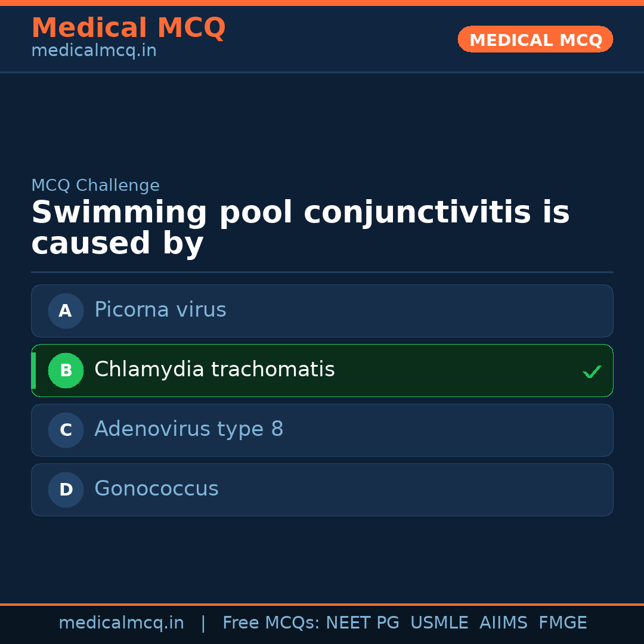Choose the Gonococcus answer
Image resolution: width=644 pixels, height=644 pixels.
click(156, 489)
